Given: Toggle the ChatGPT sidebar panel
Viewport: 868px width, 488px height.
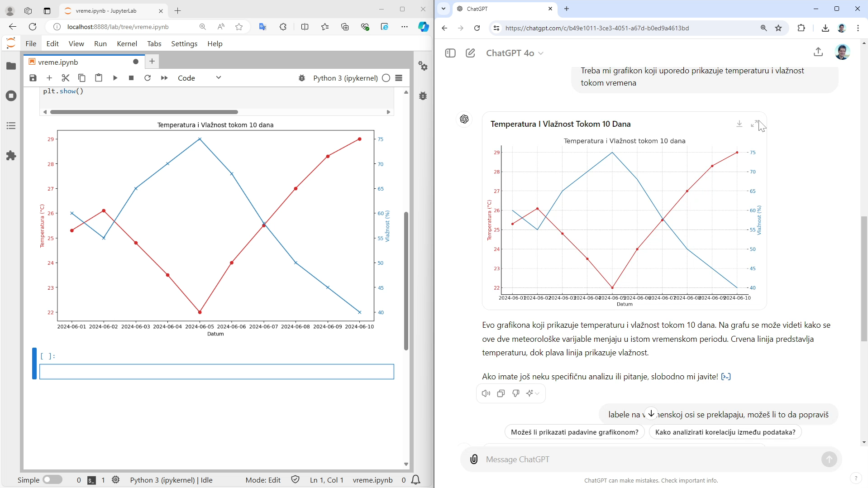Looking at the screenshot, I should point(450,53).
